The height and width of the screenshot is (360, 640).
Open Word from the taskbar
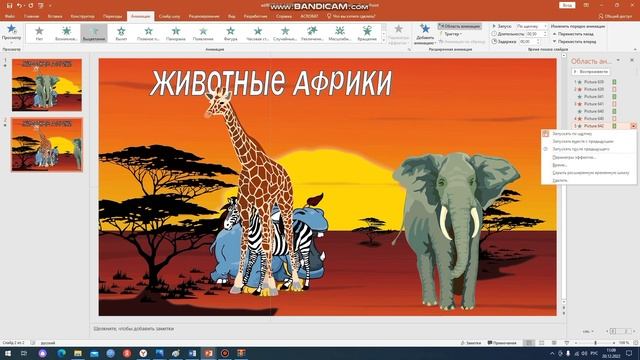192,353
